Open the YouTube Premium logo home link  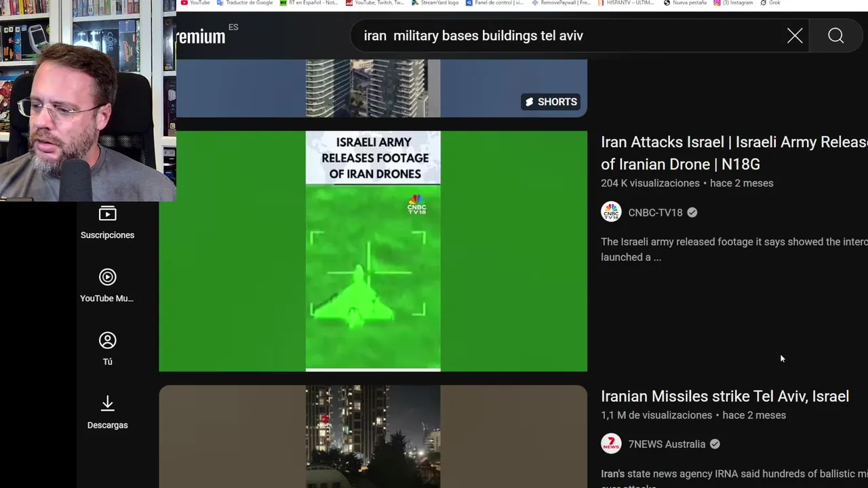point(201,37)
